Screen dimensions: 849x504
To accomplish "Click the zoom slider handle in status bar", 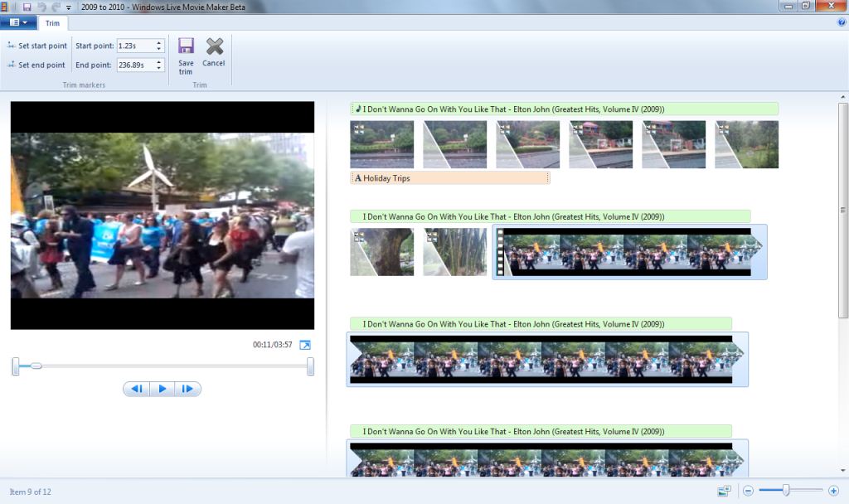I will click(x=786, y=491).
